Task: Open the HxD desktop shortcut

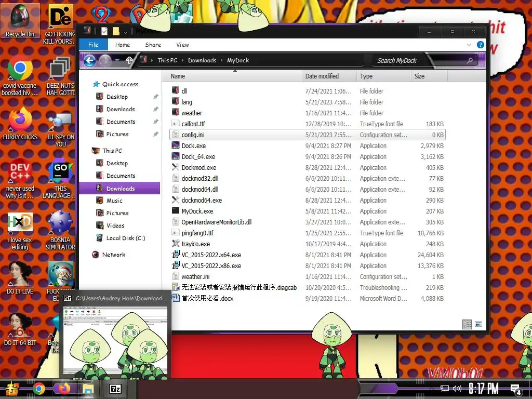Action: [x=20, y=231]
